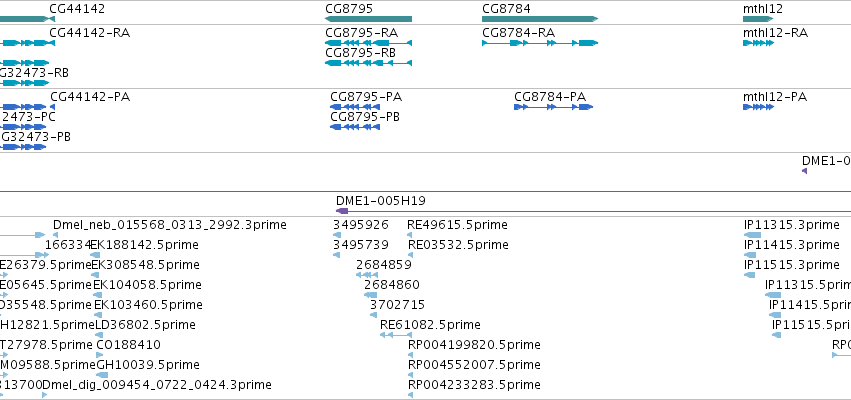
Task: Click the RP004199820.5prime EST label
Action: (x=474, y=345)
